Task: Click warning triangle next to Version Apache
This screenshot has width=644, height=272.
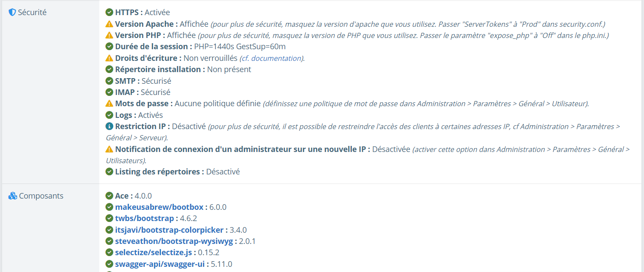Action: pyautogui.click(x=110, y=24)
